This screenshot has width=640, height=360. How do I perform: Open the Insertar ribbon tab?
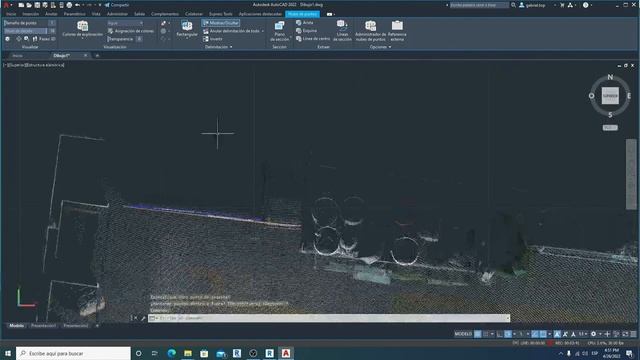tap(31, 14)
